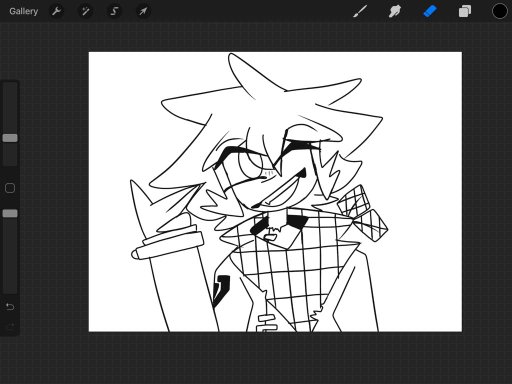Click the bottom of opacity slider track
Image resolution: width=512 pixels, height=384 pixels.
(10, 290)
